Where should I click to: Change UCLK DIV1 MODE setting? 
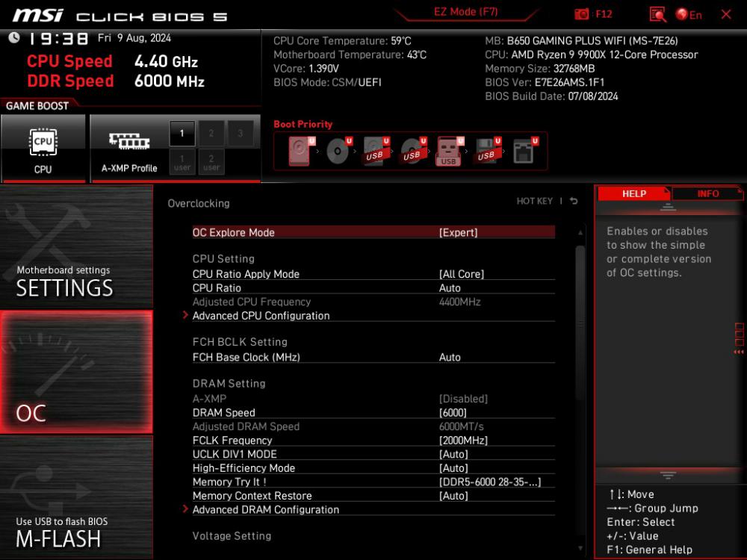(x=373, y=454)
